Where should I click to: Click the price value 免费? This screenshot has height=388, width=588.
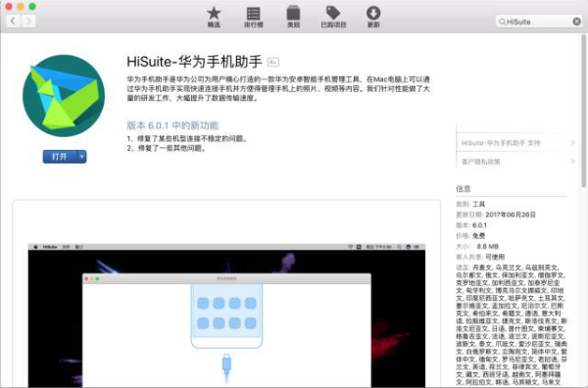(478, 236)
